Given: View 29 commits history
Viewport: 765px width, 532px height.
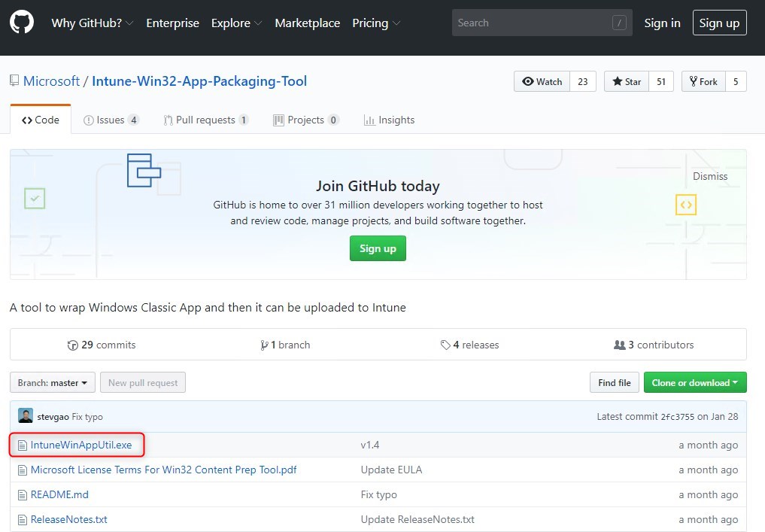Looking at the screenshot, I should (102, 345).
